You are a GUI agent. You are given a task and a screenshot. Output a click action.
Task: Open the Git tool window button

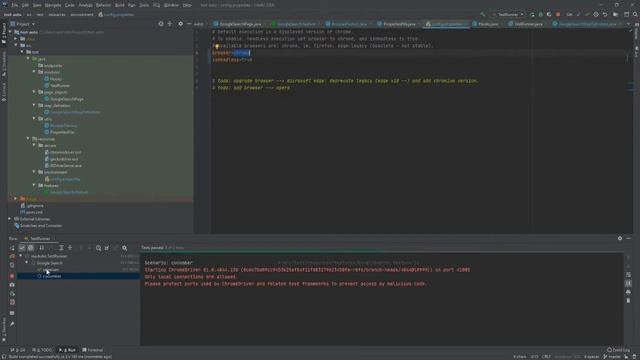[18, 350]
